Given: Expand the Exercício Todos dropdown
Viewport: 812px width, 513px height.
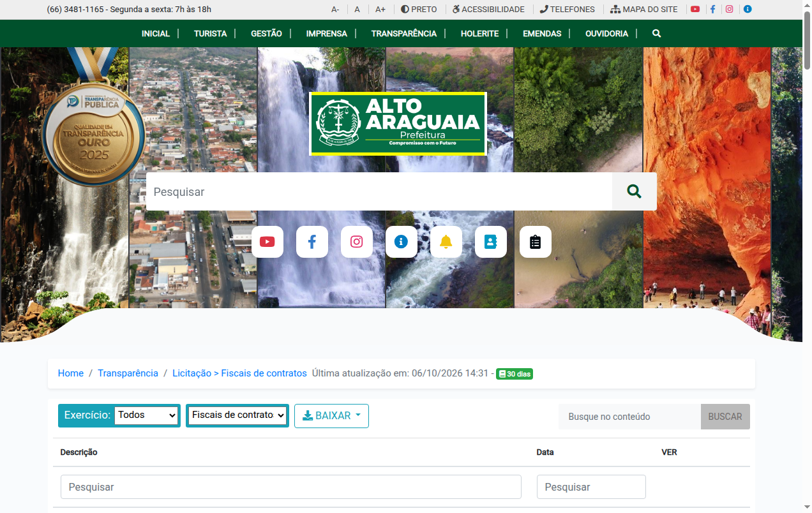Looking at the screenshot, I should click(x=146, y=415).
